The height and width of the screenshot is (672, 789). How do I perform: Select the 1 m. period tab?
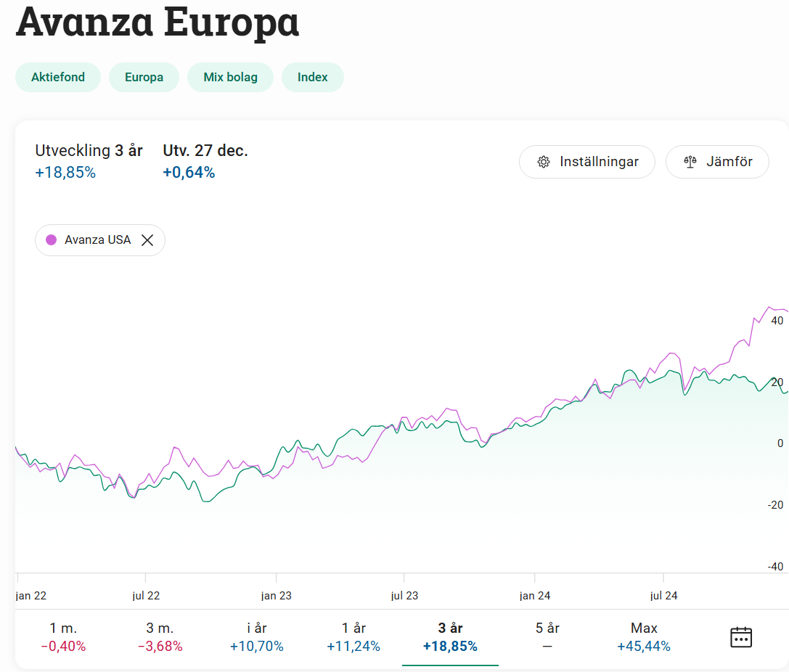pyautogui.click(x=63, y=636)
